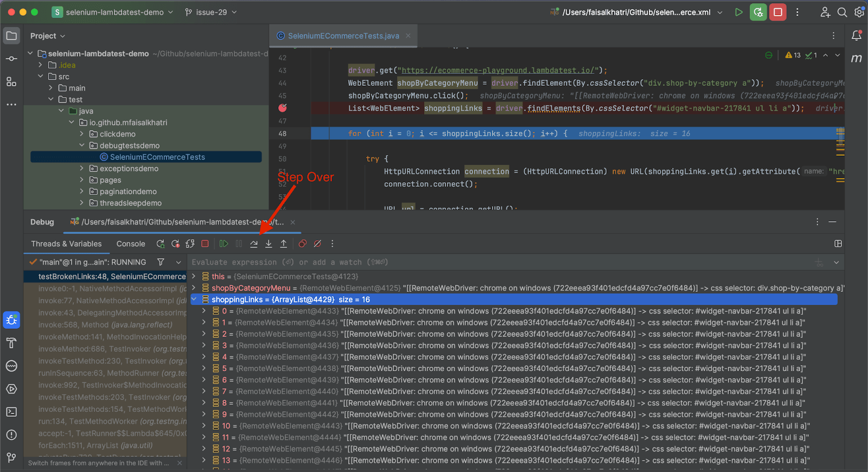Open the Notifications bell icon

[x=857, y=36]
